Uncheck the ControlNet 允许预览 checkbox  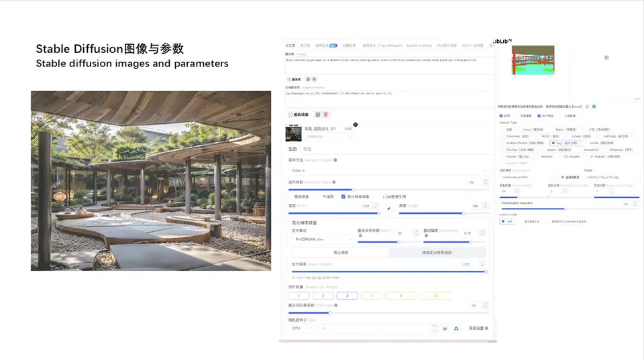539,116
